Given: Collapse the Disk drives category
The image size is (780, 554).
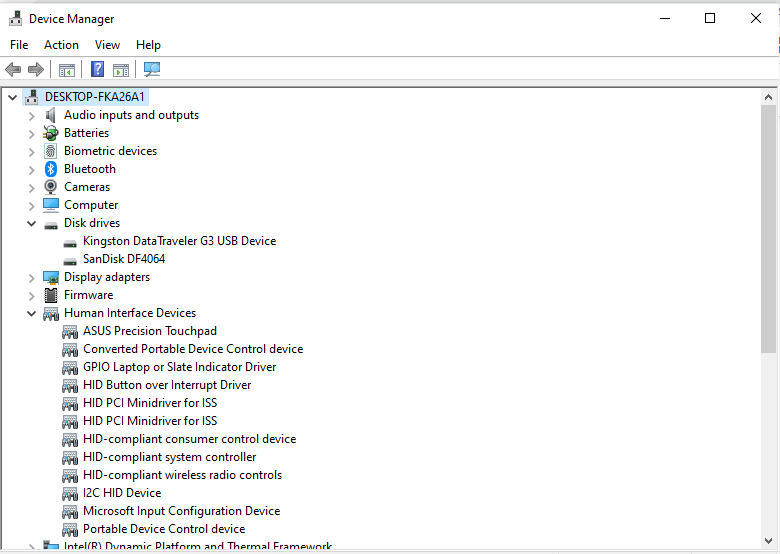Looking at the screenshot, I should point(31,223).
